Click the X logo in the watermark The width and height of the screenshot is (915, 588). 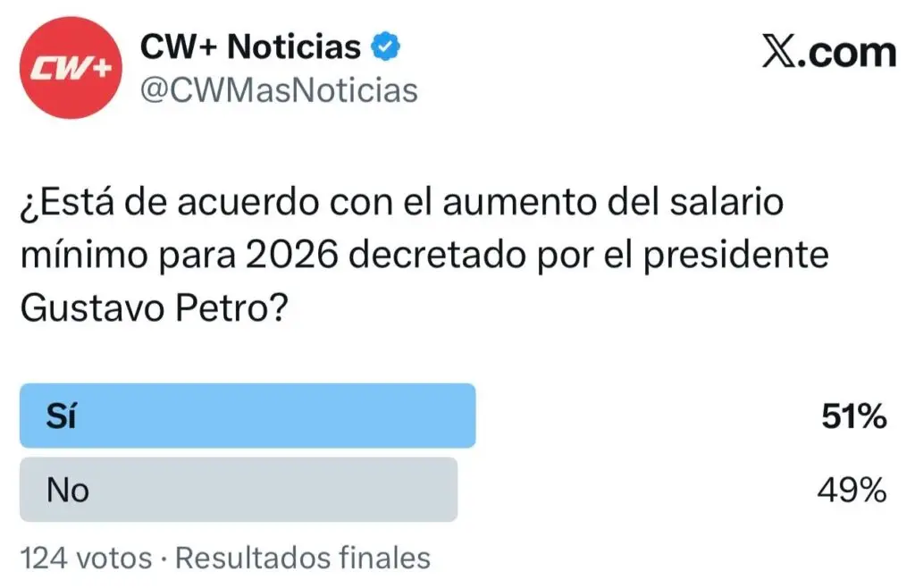click(x=781, y=53)
